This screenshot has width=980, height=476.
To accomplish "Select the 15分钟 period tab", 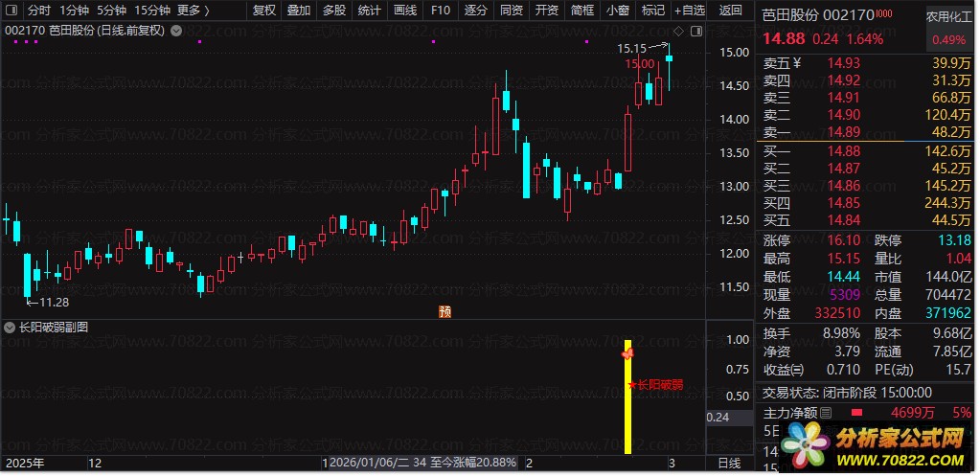I will (x=152, y=10).
